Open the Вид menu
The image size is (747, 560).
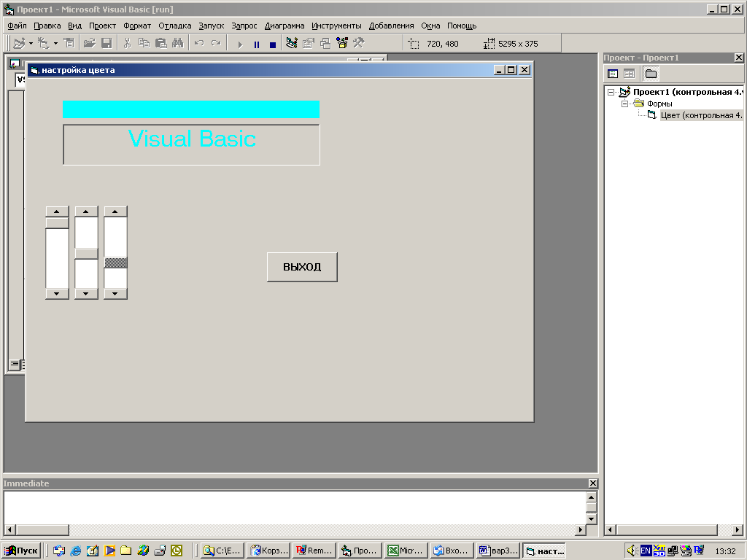click(x=75, y=26)
